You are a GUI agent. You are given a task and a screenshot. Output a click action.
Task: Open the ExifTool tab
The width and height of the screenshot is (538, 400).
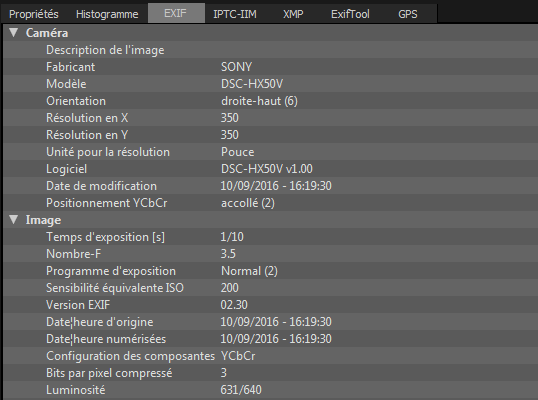[x=350, y=14]
